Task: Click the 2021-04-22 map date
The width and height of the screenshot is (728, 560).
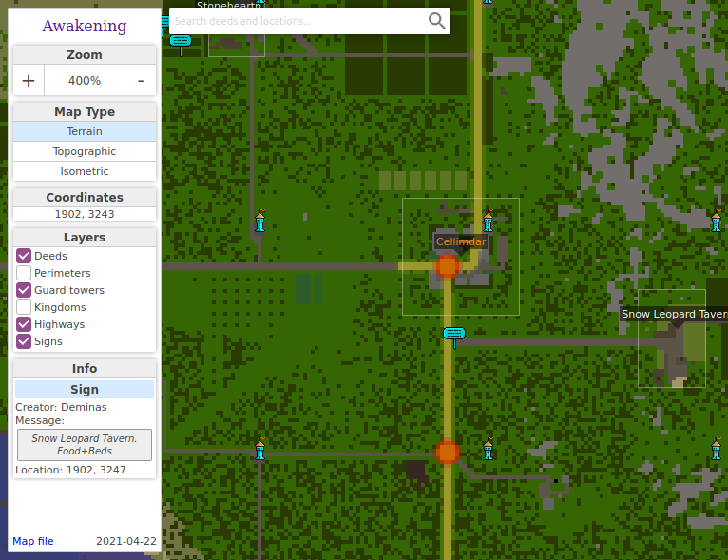Action: (126, 541)
